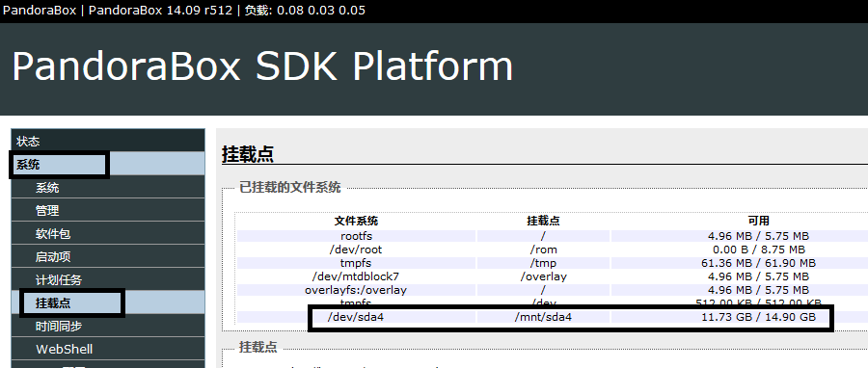Screen dimensions: 868x368
Task: Click the 11.73 GB / 14.90 GB value
Action: point(758,317)
